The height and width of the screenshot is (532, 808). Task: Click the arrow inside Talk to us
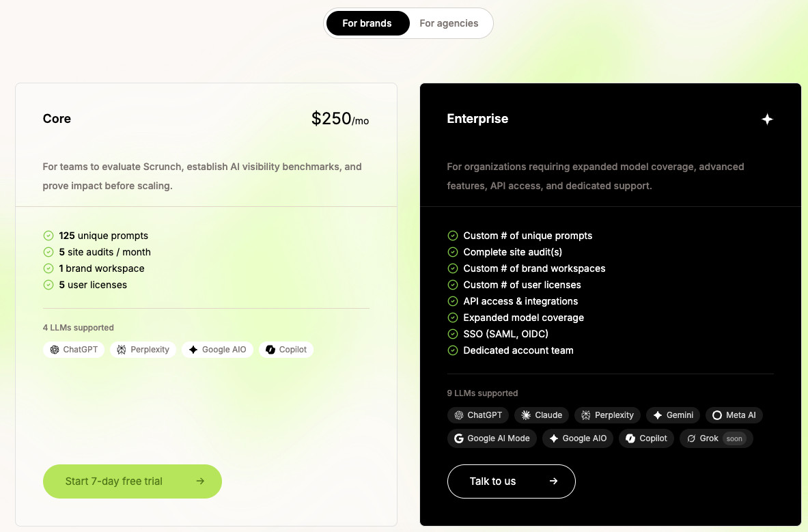tap(553, 481)
